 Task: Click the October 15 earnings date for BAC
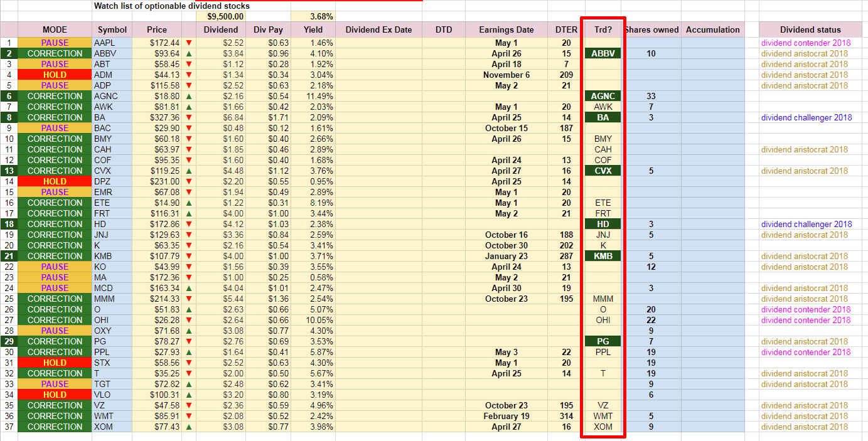pos(506,128)
